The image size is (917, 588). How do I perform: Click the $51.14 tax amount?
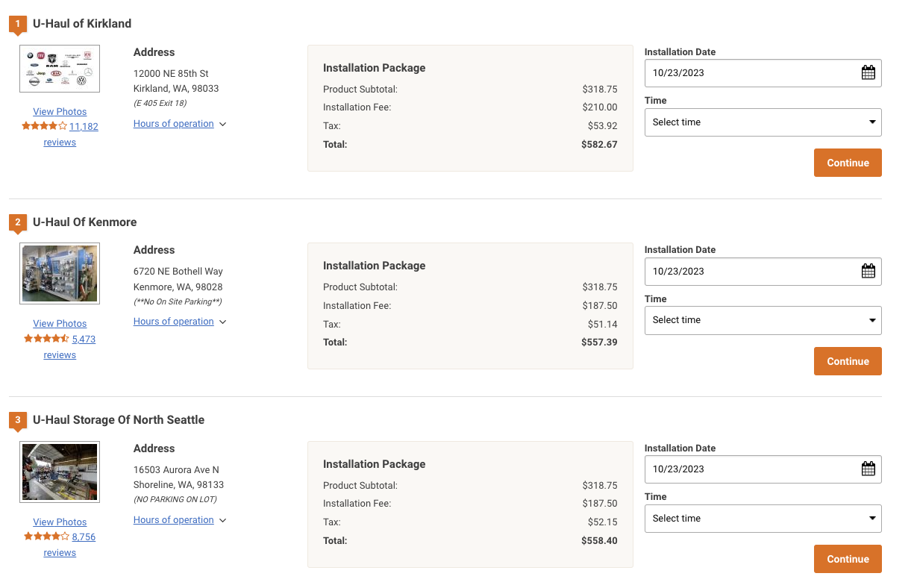tap(602, 325)
